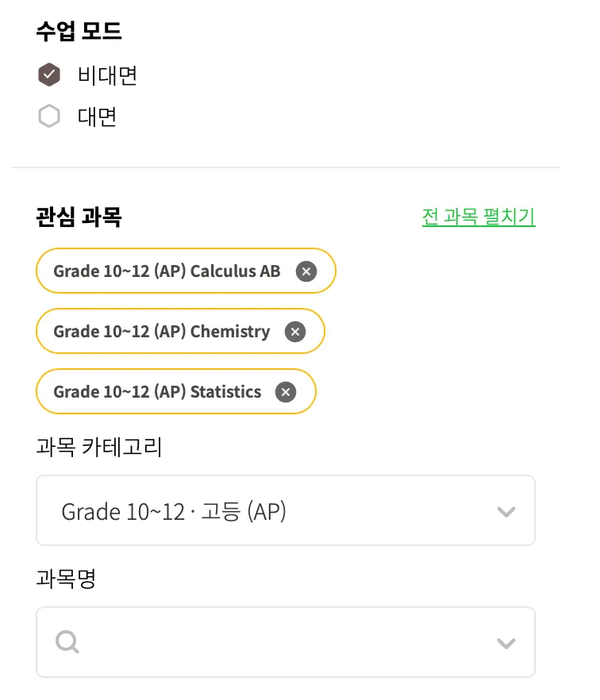The height and width of the screenshot is (700, 600).
Task: Click the 과목 카테고리 field label
Action: [99, 448]
